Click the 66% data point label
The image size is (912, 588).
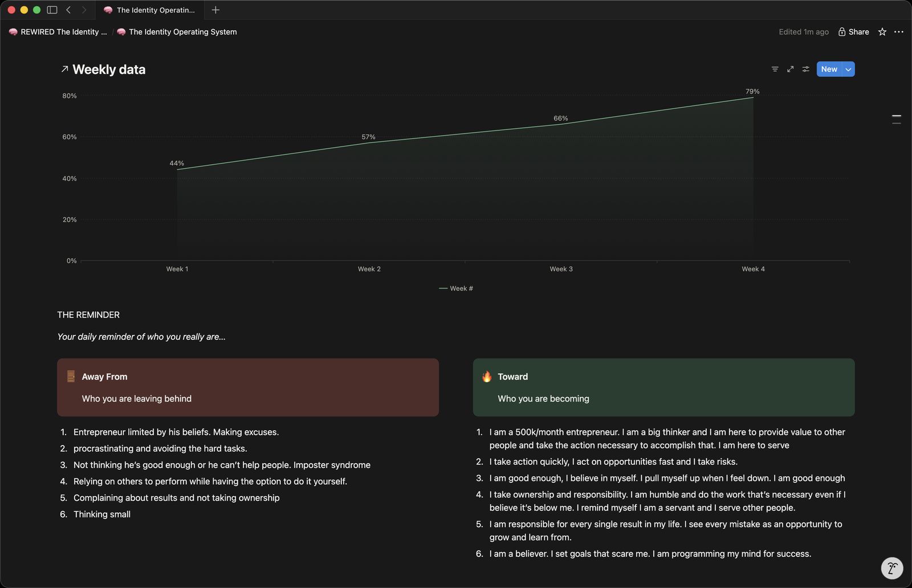pyautogui.click(x=560, y=119)
